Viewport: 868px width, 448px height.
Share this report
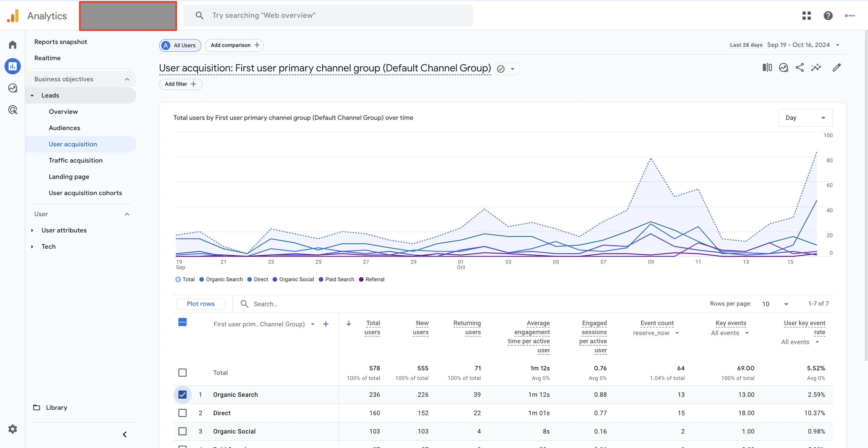(x=800, y=67)
